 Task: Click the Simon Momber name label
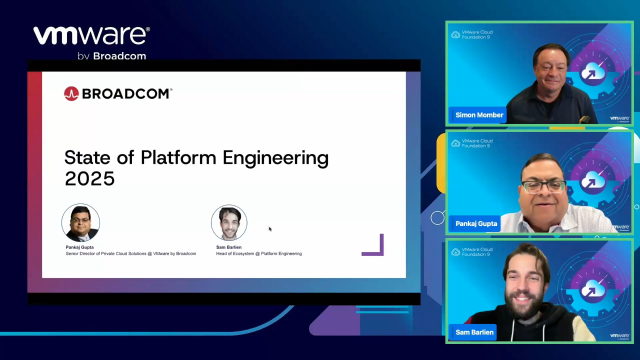478,115
